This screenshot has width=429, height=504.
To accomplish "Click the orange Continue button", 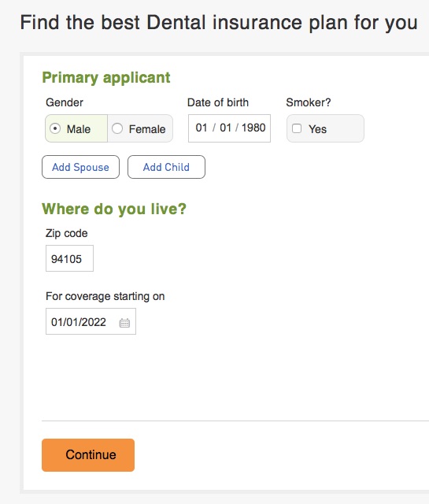I will (x=88, y=455).
